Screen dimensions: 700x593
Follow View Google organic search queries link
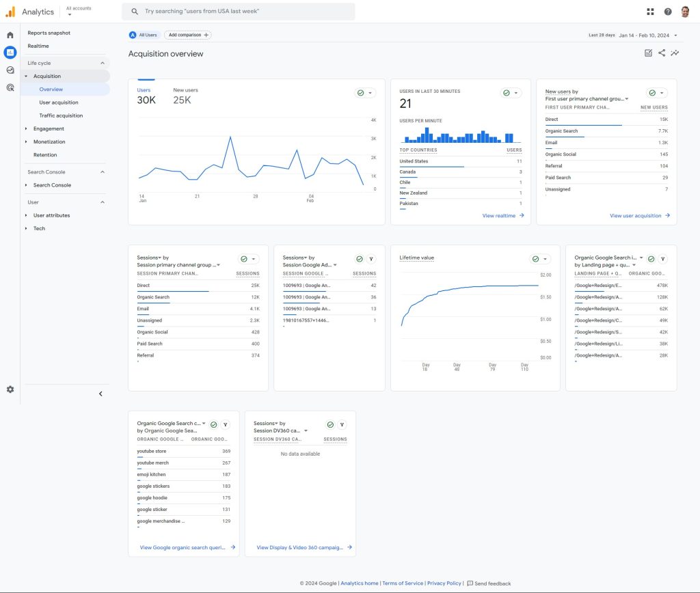point(187,547)
